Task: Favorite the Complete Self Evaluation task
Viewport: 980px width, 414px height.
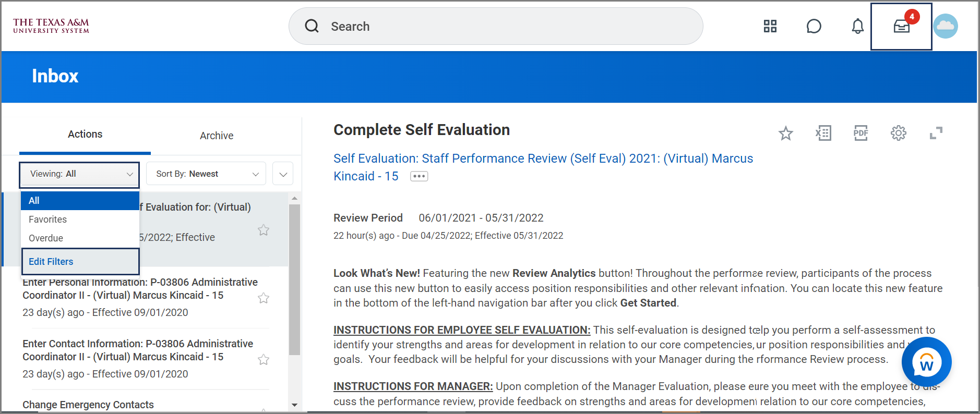Action: [785, 133]
